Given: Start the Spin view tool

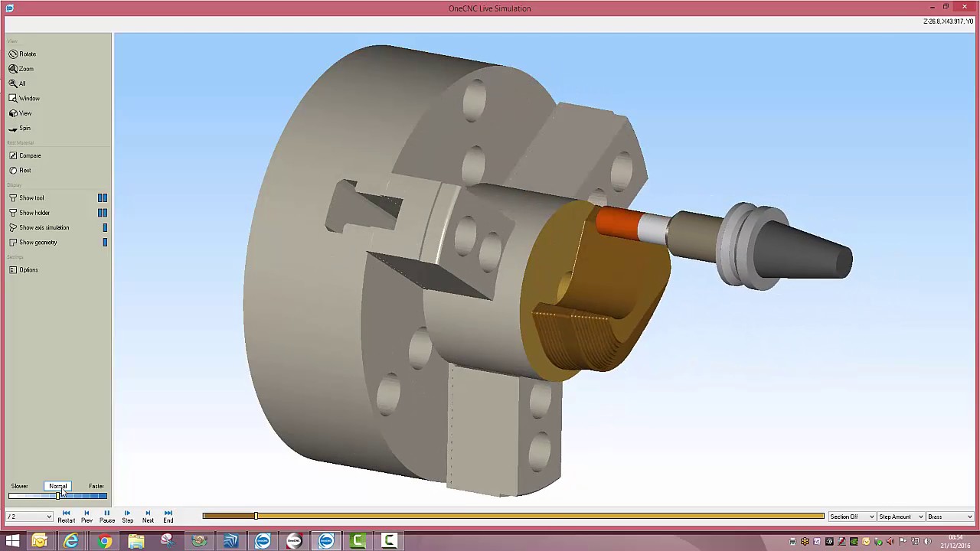Looking at the screenshot, I should [20, 129].
